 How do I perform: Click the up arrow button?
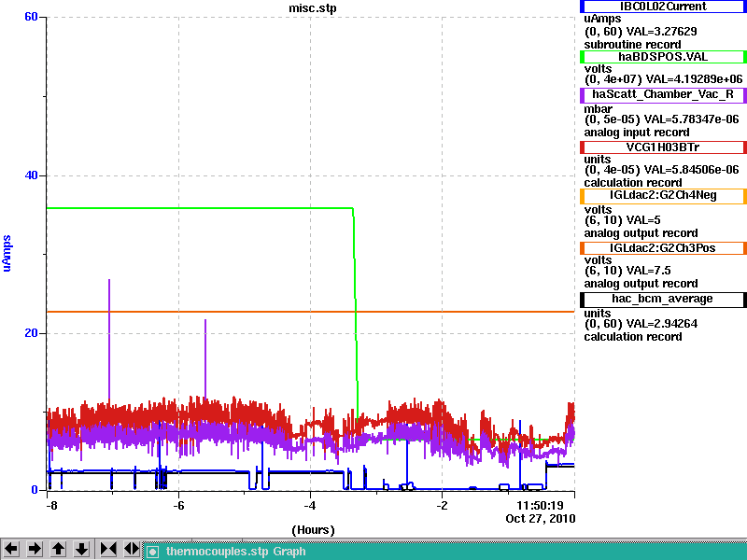[58, 549]
